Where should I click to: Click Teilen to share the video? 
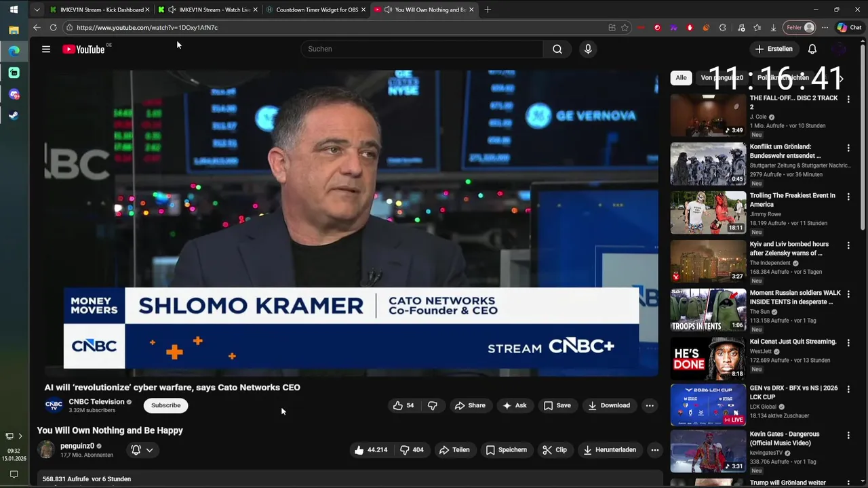coord(454,450)
